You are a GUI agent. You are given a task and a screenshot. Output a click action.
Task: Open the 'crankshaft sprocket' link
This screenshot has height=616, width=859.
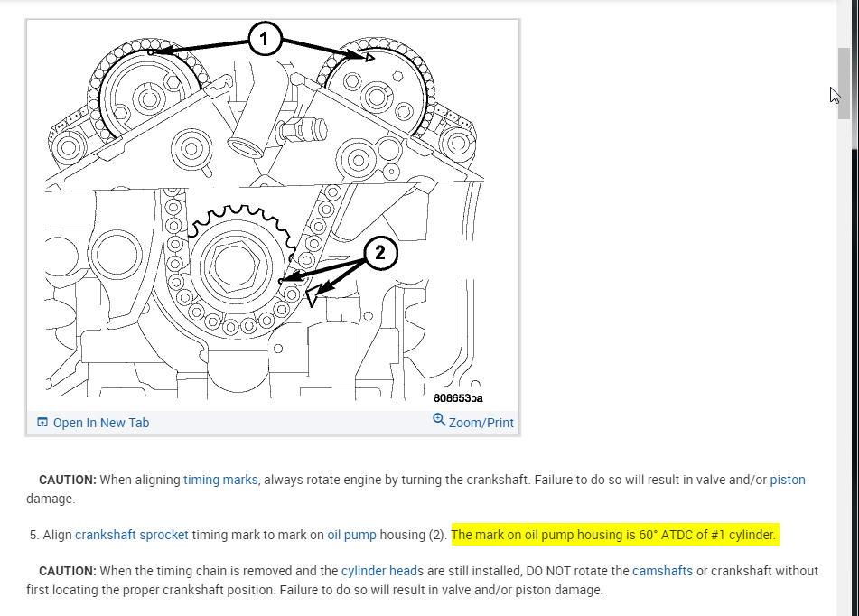(132, 535)
